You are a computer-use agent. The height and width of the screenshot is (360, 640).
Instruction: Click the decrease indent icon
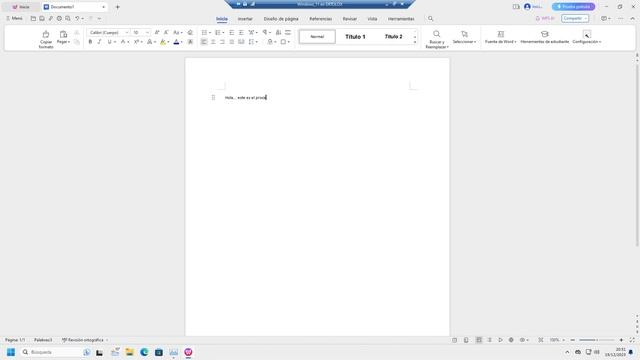(231, 33)
